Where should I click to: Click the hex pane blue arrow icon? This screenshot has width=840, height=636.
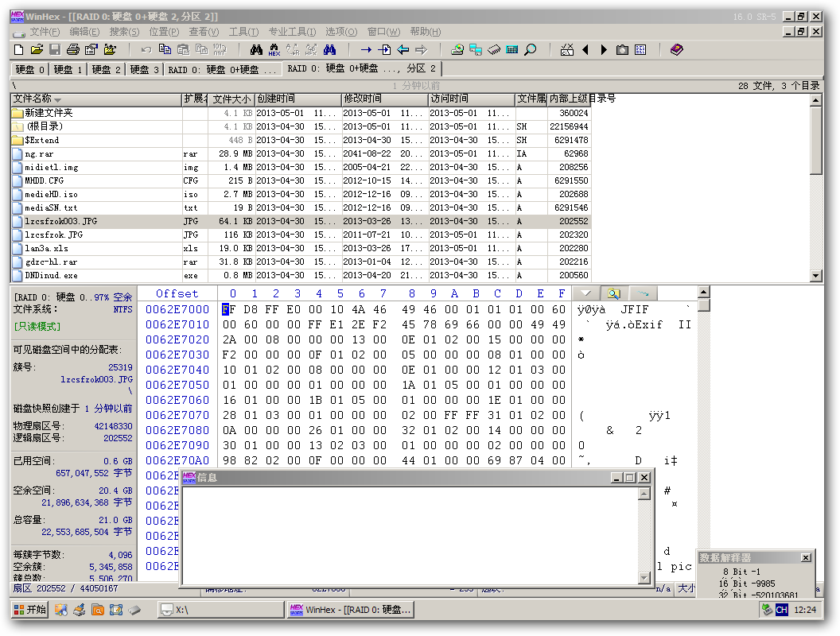[x=643, y=293]
